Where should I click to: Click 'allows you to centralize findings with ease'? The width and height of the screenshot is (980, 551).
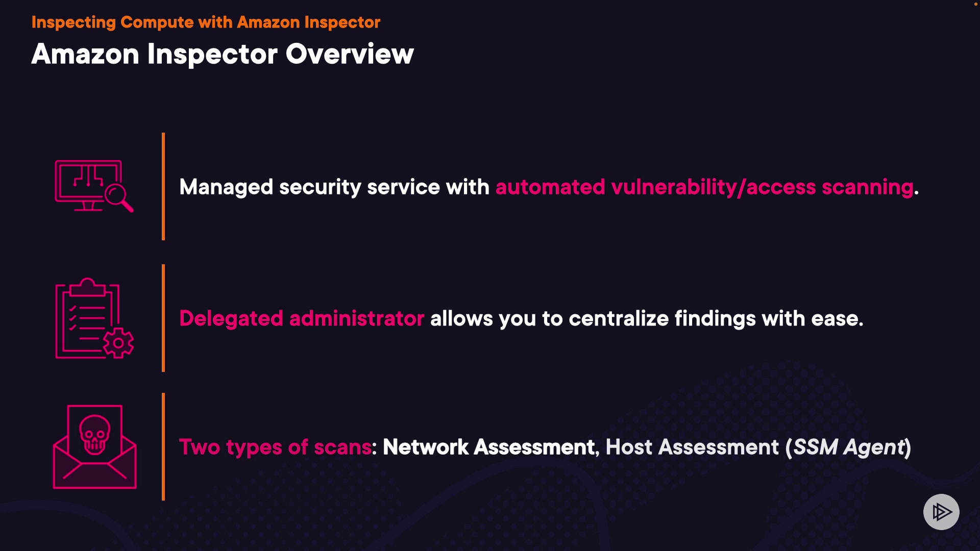click(x=646, y=319)
